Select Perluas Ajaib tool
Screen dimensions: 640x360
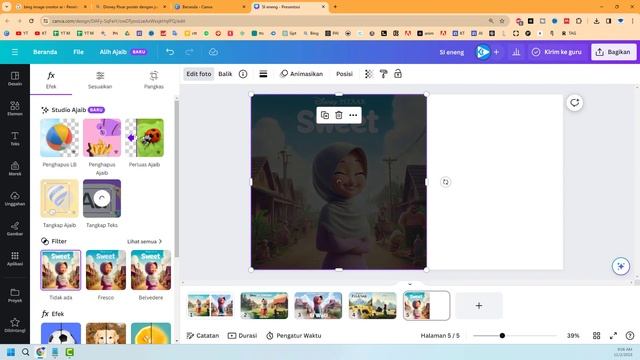tap(144, 138)
